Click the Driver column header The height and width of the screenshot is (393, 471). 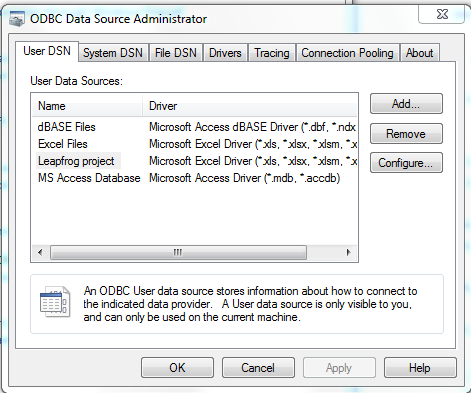coord(250,106)
